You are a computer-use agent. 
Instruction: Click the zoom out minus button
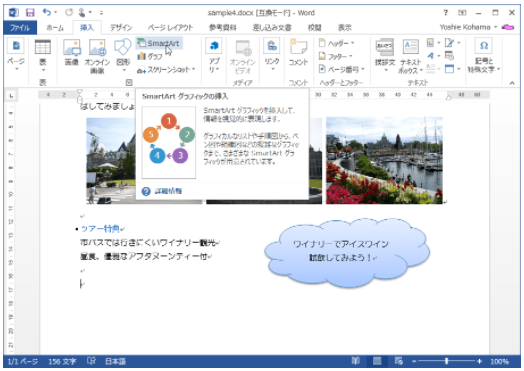[x=414, y=361]
